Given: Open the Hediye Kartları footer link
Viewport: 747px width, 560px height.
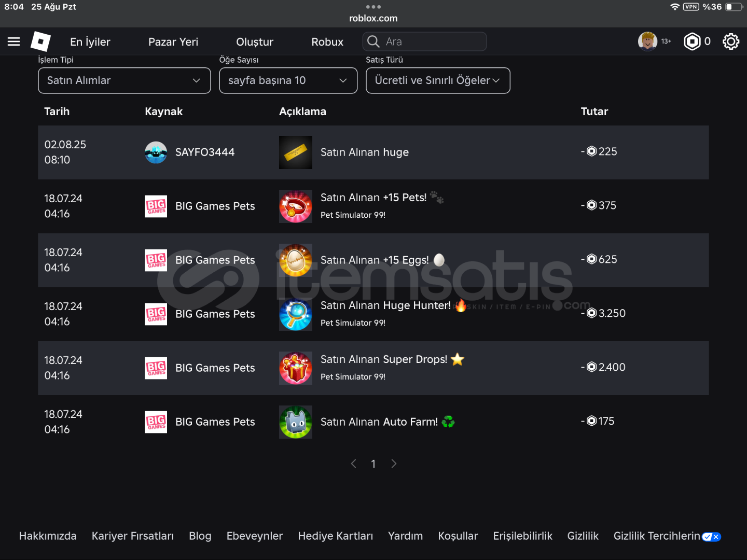Looking at the screenshot, I should pyautogui.click(x=336, y=536).
